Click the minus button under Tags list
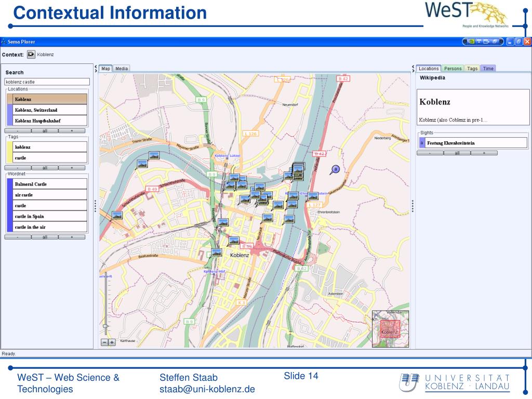Image resolution: width=532 pixels, height=399 pixels. click(x=18, y=168)
